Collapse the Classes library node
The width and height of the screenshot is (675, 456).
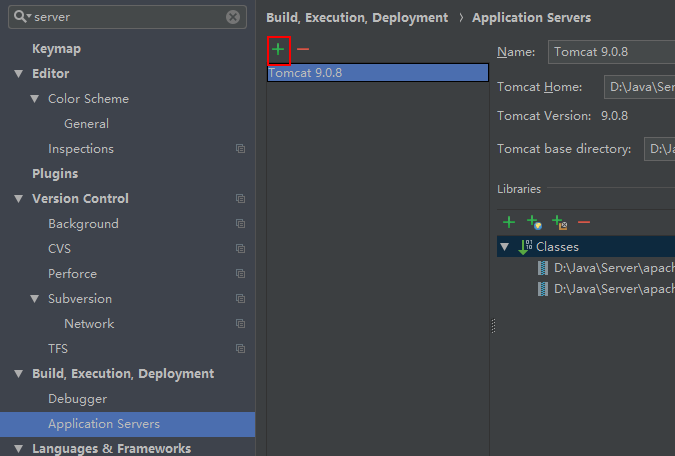[505, 247]
